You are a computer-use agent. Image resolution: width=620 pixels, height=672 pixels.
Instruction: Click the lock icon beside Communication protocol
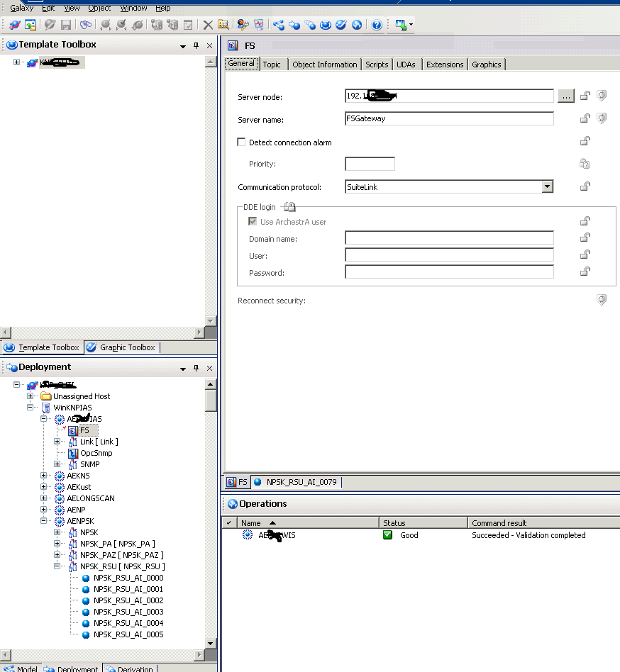(585, 186)
